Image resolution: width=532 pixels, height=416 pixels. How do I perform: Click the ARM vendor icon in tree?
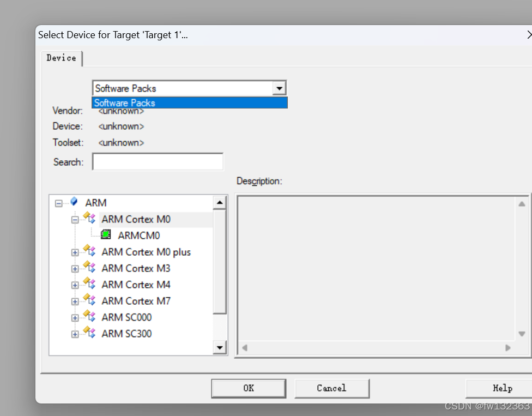(74, 202)
